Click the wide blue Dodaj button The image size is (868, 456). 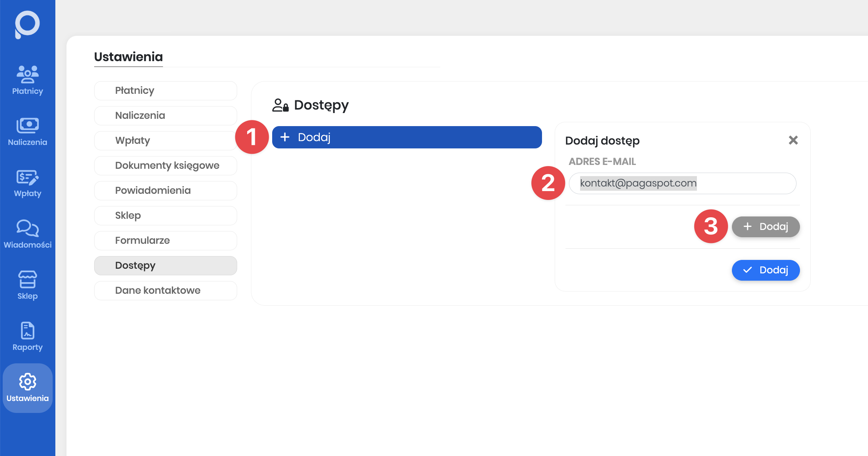407,137
